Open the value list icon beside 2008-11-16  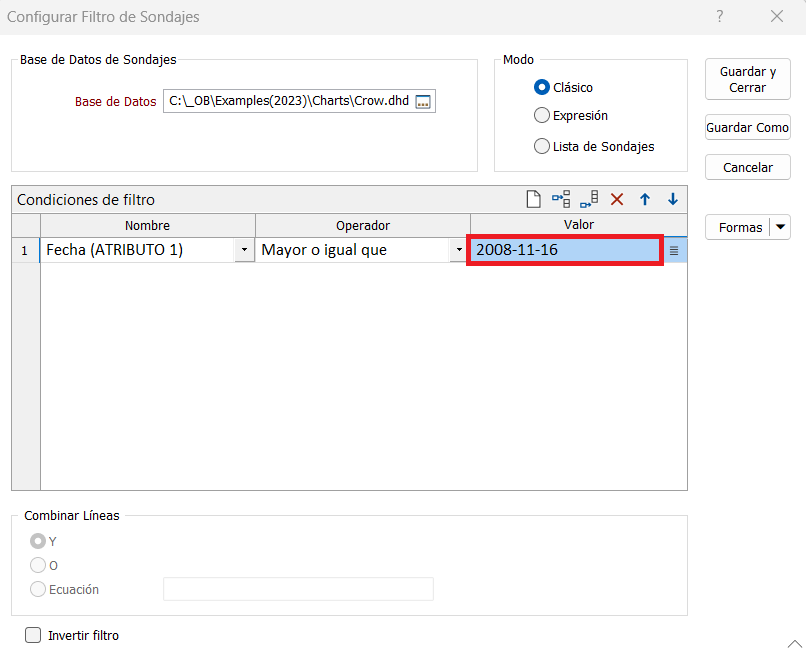[x=674, y=251]
